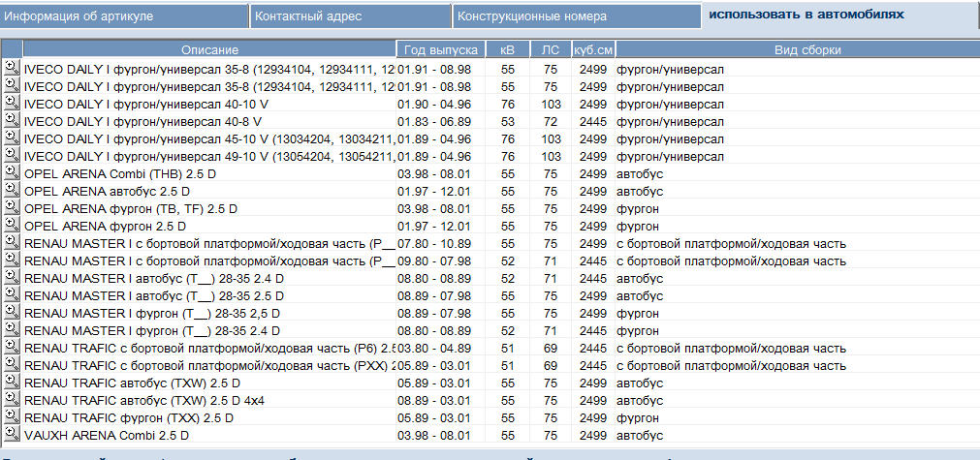This screenshot has width=980, height=460.
Task: Click icon beside OPEL ARENA автобус 2.5 D
Action: pyautogui.click(x=11, y=190)
